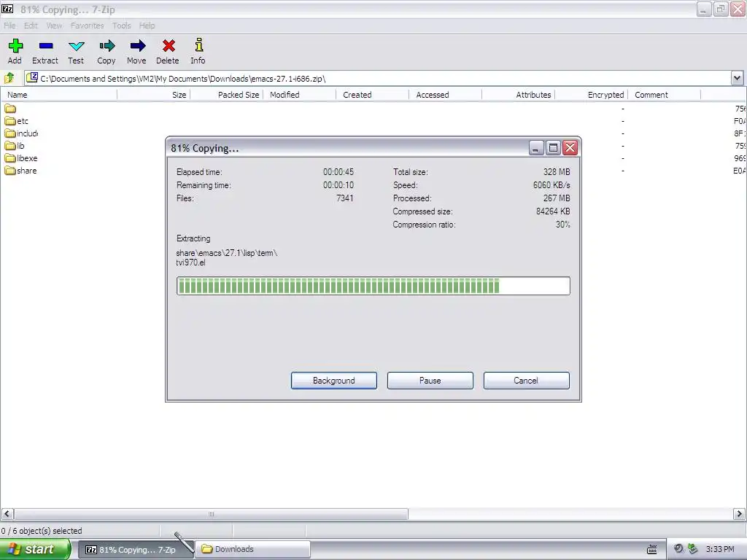Click the Delete toolbar icon

tap(169, 46)
